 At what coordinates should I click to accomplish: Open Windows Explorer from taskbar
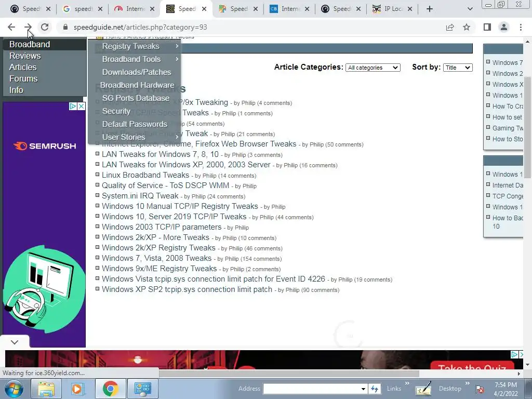pyautogui.click(x=46, y=389)
